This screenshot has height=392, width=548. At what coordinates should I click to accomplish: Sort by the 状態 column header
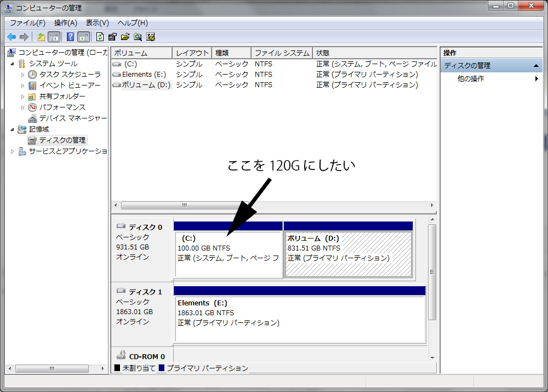374,53
